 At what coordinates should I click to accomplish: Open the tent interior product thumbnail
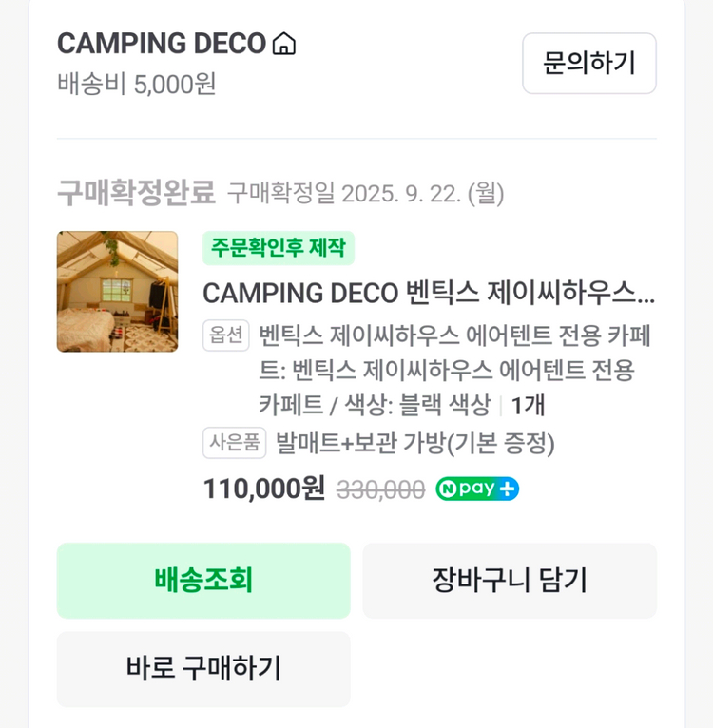pos(117,292)
